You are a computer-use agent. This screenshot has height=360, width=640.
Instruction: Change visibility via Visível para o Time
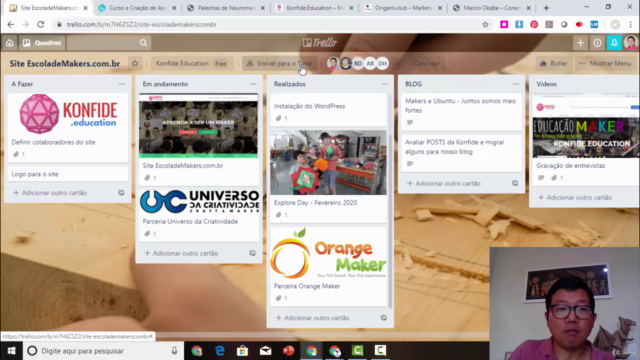click(279, 63)
